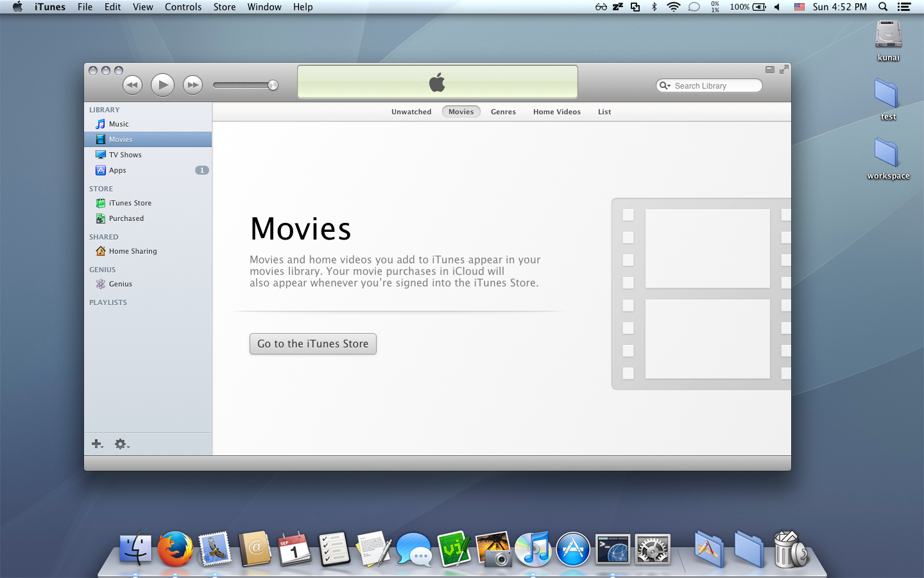Select the test folder on the desktop

[889, 100]
